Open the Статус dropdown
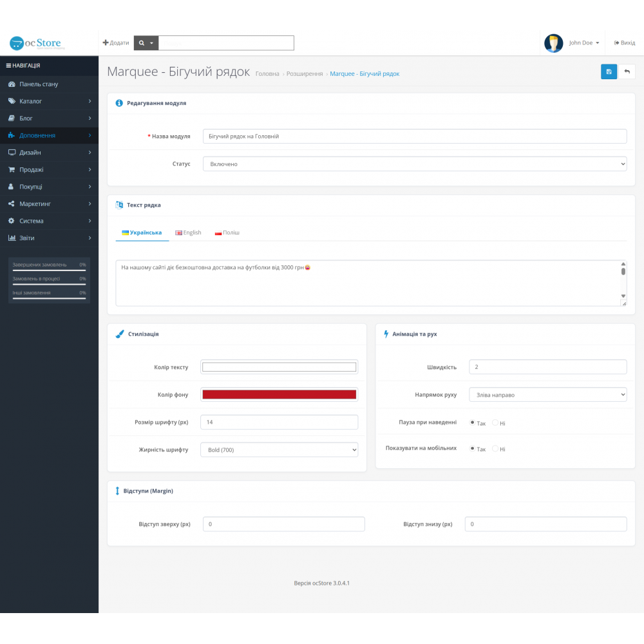644x644 pixels. tap(414, 164)
